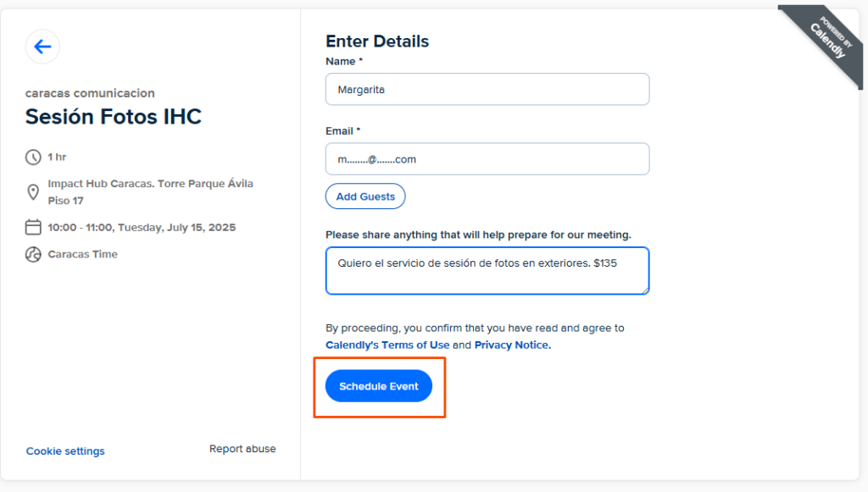The height and width of the screenshot is (492, 868).
Task: Open Cookie settings
Action: (x=65, y=451)
